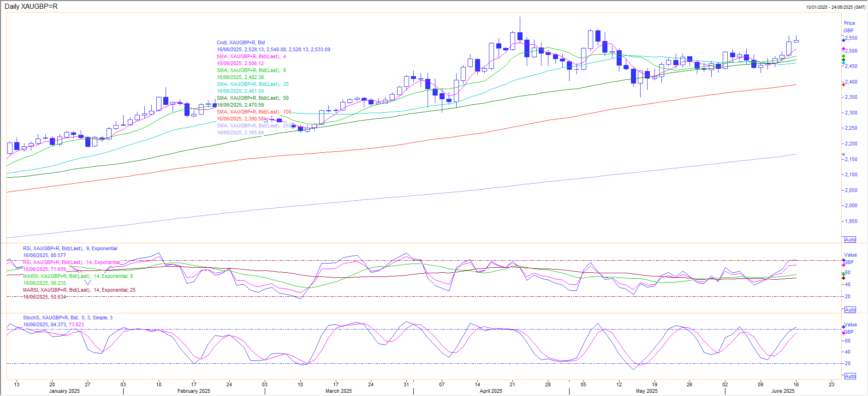Viewport: 868px width, 396px height.
Task: Select the SMA 100 legend label
Action: (x=254, y=112)
